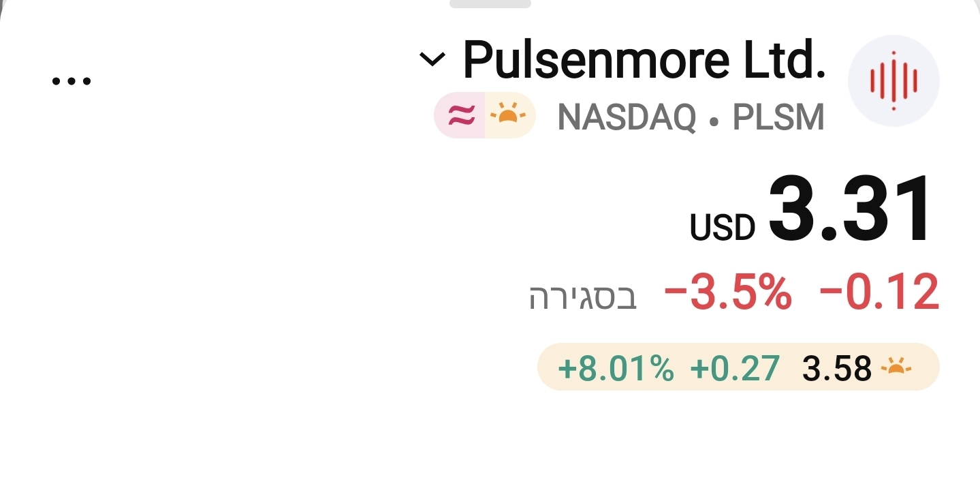The image size is (980, 499).
Task: Tap the beige pre-market quote pill
Action: [739, 367]
